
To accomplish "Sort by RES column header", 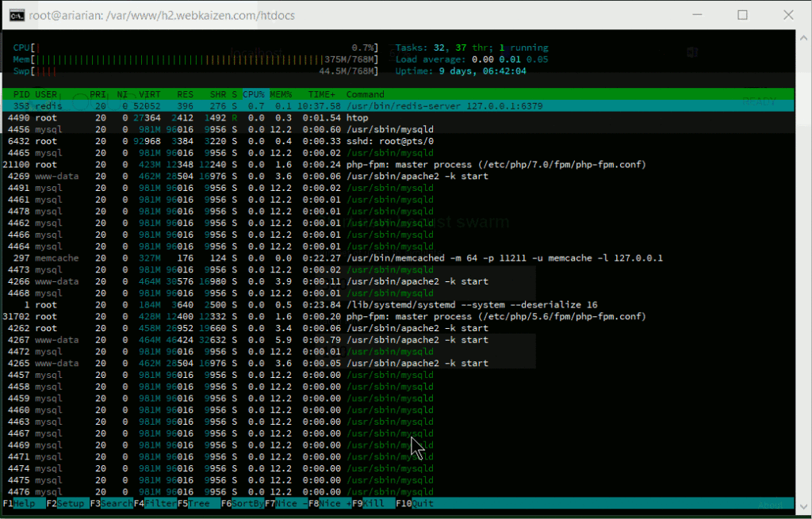I will pos(185,94).
